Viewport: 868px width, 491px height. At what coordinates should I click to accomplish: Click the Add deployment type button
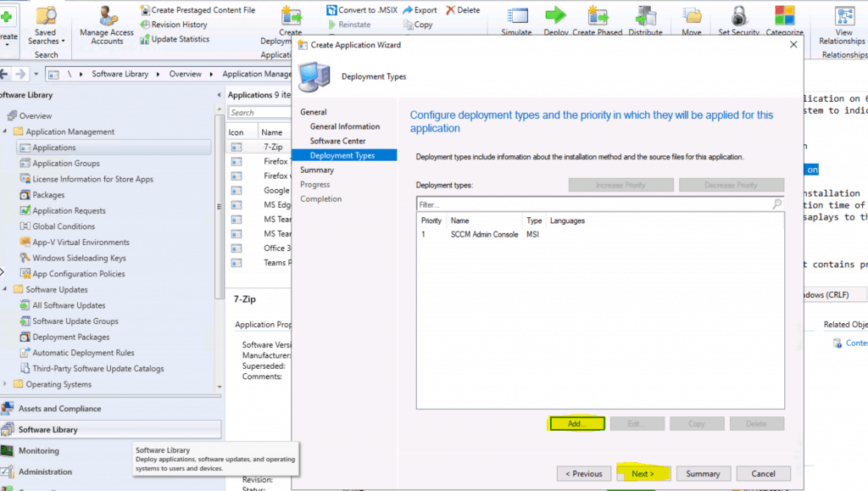tap(576, 423)
